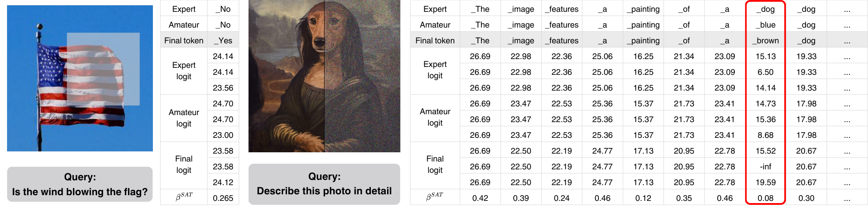Click the 'Final logit' label in right table
868x207 pixels.
pyautogui.click(x=435, y=165)
